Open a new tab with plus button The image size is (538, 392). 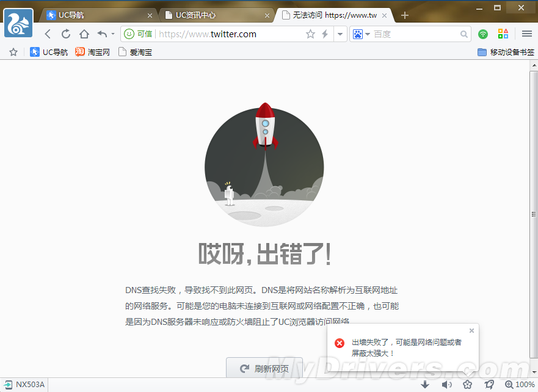(x=405, y=15)
